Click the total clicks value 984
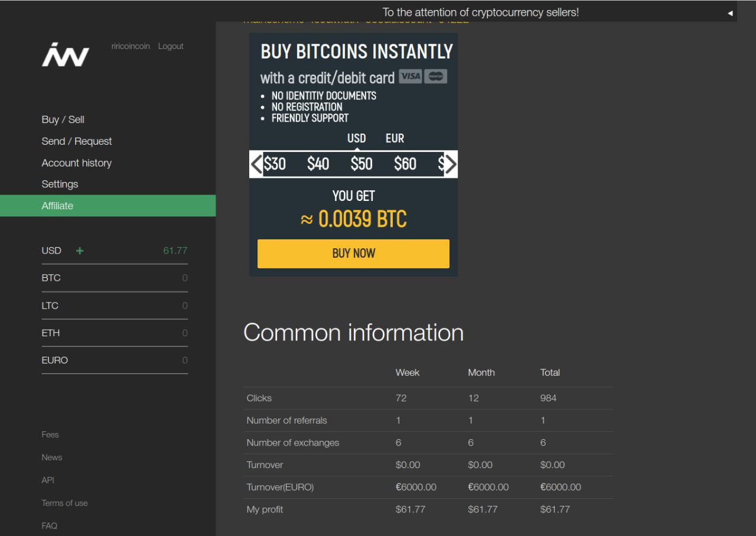 [548, 398]
